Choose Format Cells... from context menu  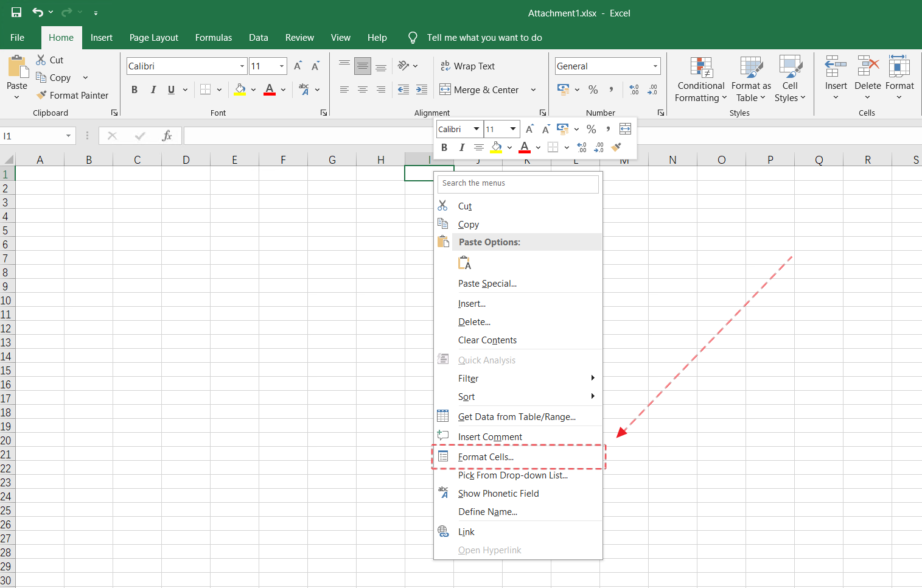click(x=518, y=457)
